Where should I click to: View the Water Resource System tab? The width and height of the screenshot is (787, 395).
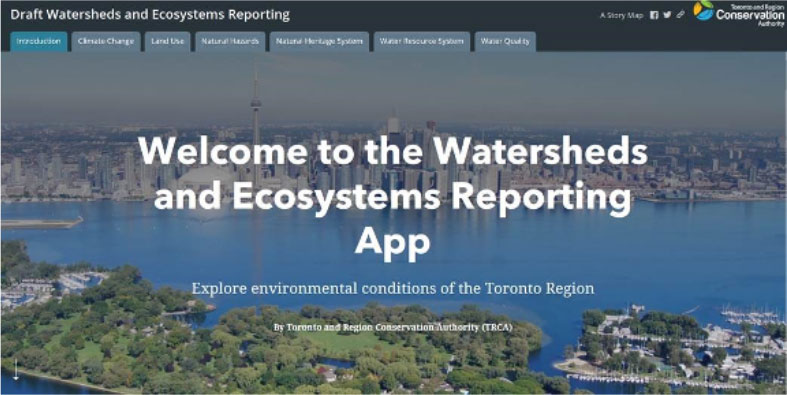[422, 42]
